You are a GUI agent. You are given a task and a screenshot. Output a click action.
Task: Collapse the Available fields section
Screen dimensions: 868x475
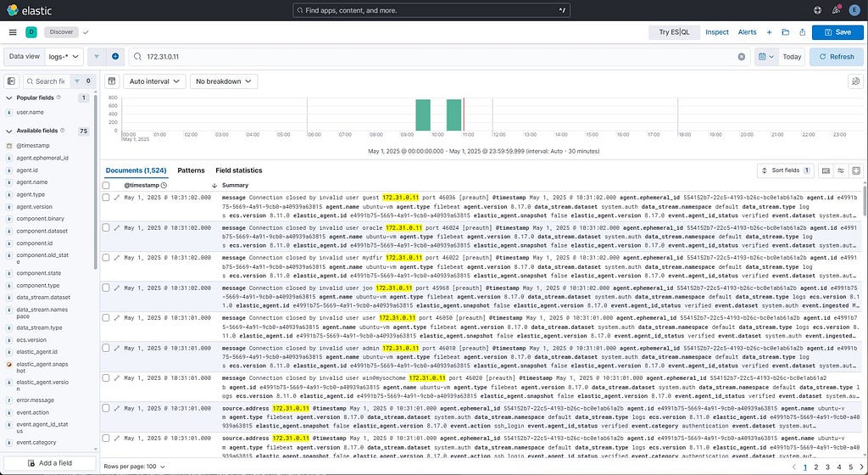pos(8,131)
